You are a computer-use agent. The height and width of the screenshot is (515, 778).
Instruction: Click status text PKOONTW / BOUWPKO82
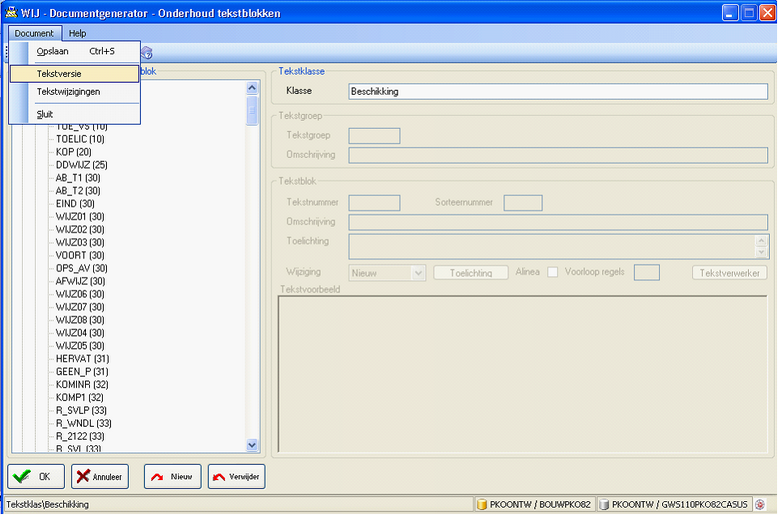[540, 505]
